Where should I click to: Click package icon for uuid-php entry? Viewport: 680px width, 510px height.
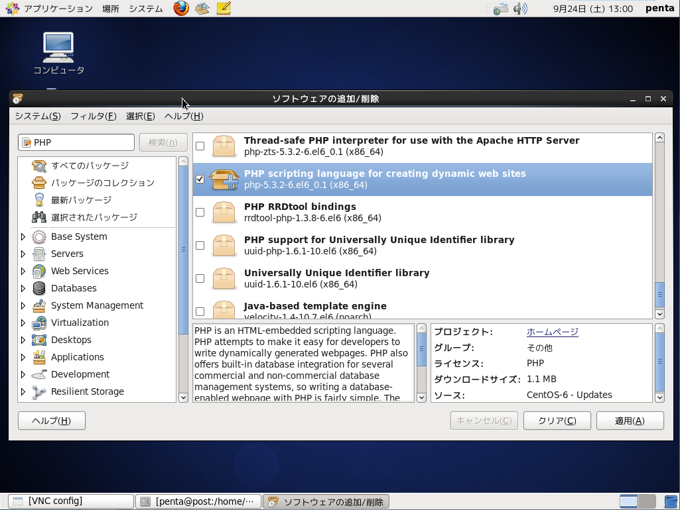tap(224, 245)
